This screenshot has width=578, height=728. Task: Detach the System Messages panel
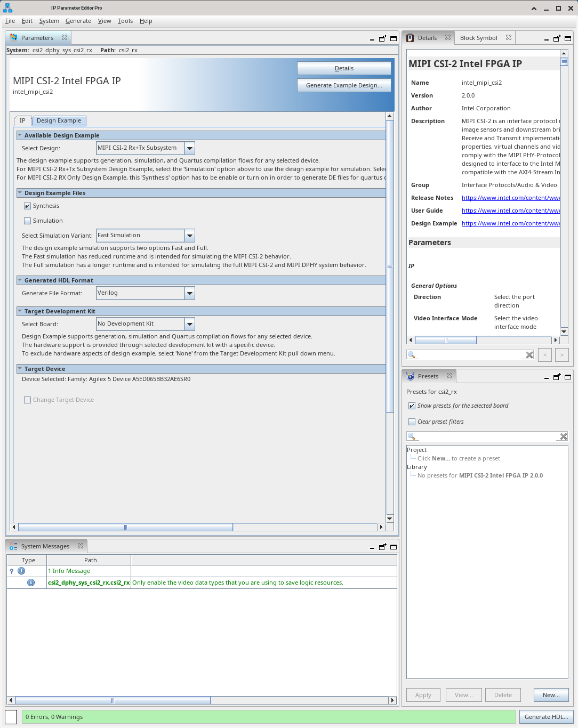pos(382,547)
